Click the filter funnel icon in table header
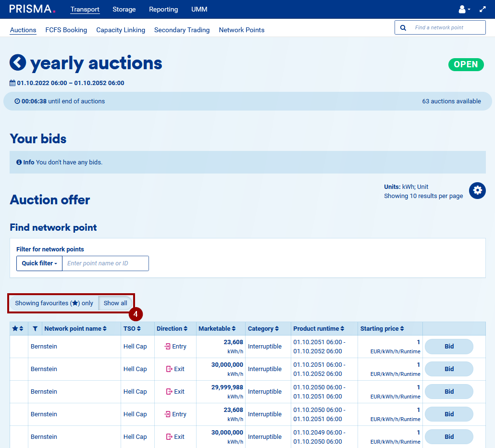 pos(35,329)
